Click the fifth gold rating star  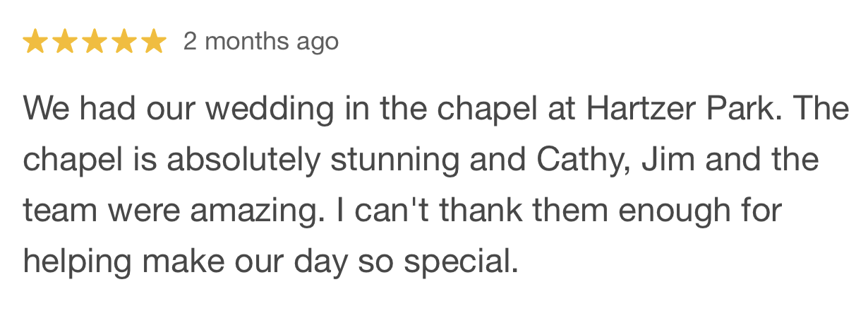click(153, 42)
